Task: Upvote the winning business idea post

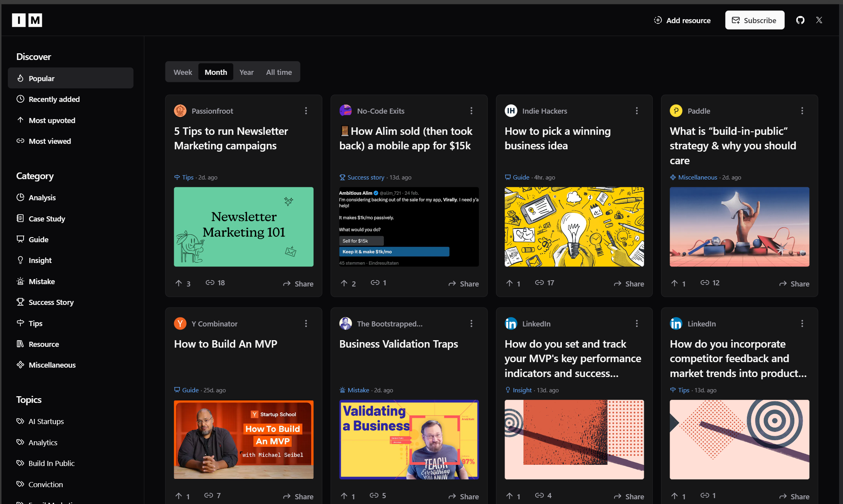Action: tap(513, 283)
